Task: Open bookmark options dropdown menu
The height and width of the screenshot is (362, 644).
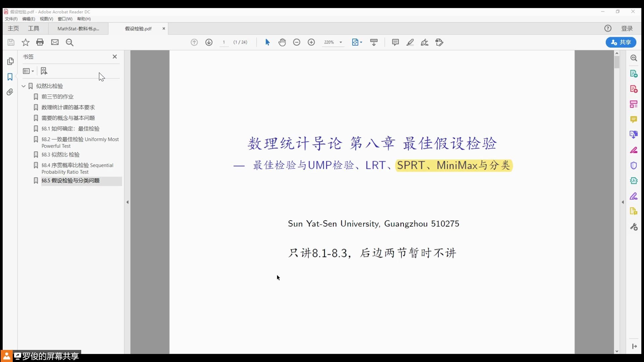Action: [x=28, y=71]
